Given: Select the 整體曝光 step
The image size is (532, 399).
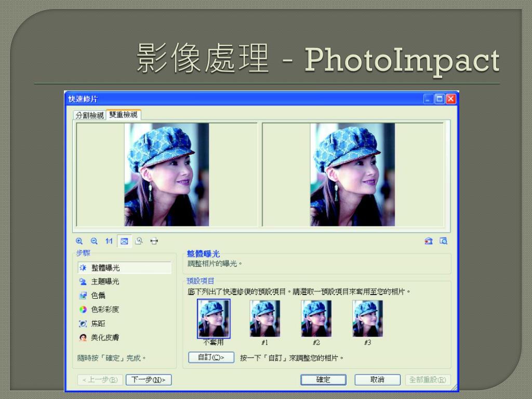Looking at the screenshot, I should coord(125,268).
